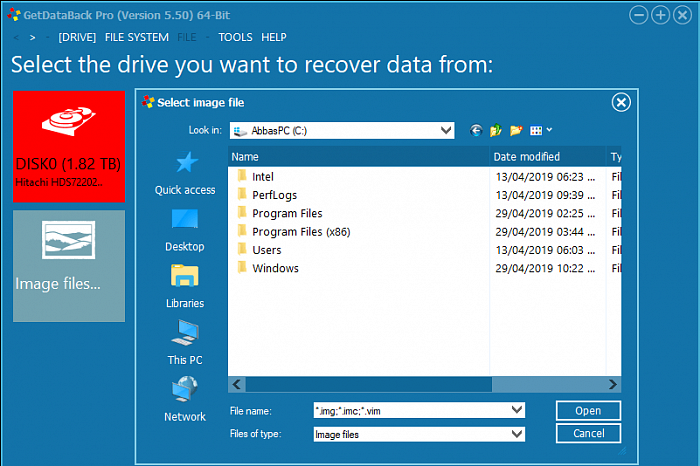Click the horizontal scrollbar thumb

pyautogui.click(x=368, y=384)
